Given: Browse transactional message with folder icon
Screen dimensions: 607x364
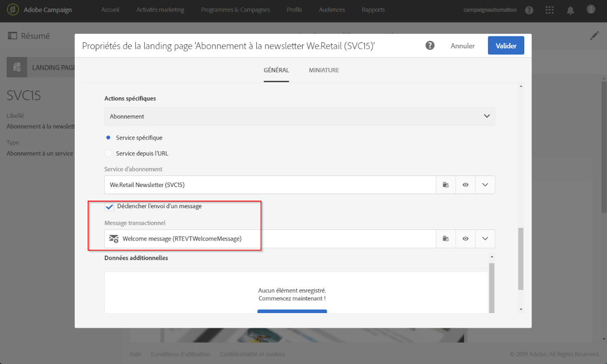Looking at the screenshot, I should pos(446,239).
